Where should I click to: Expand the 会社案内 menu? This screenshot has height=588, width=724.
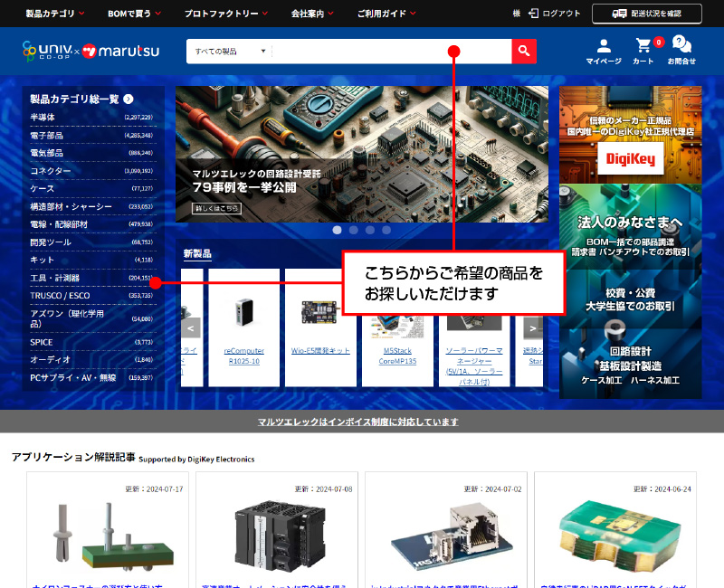point(312,14)
